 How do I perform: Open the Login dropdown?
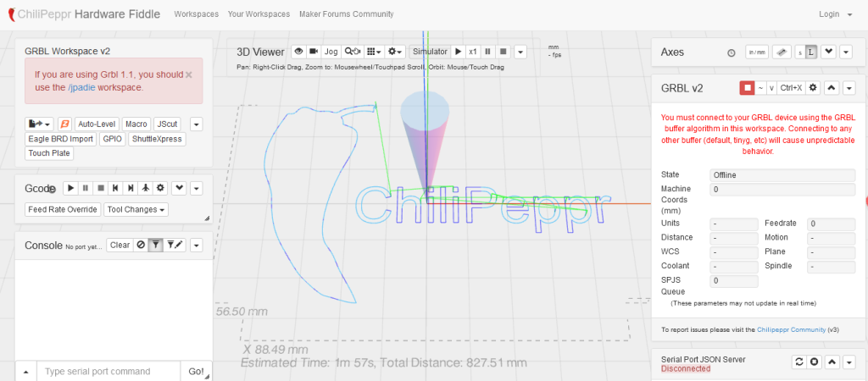[835, 14]
